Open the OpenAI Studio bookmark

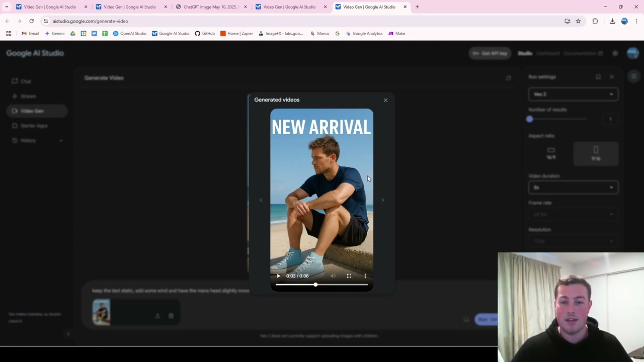tap(130, 34)
